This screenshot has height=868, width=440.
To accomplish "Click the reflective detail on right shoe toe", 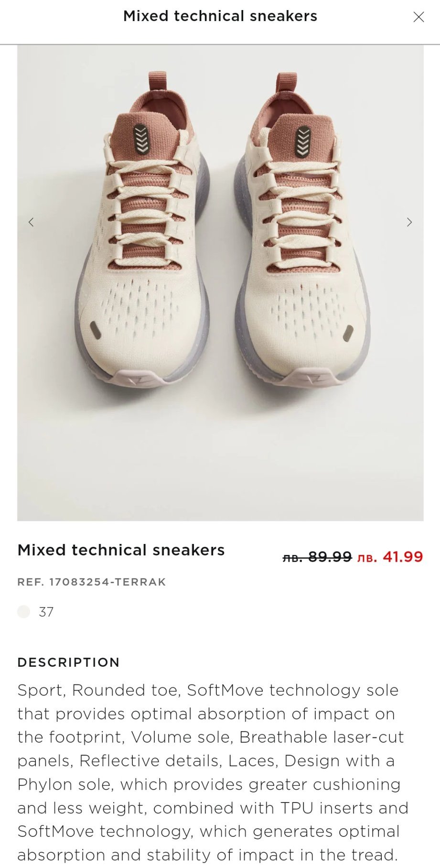I will click(x=348, y=332).
